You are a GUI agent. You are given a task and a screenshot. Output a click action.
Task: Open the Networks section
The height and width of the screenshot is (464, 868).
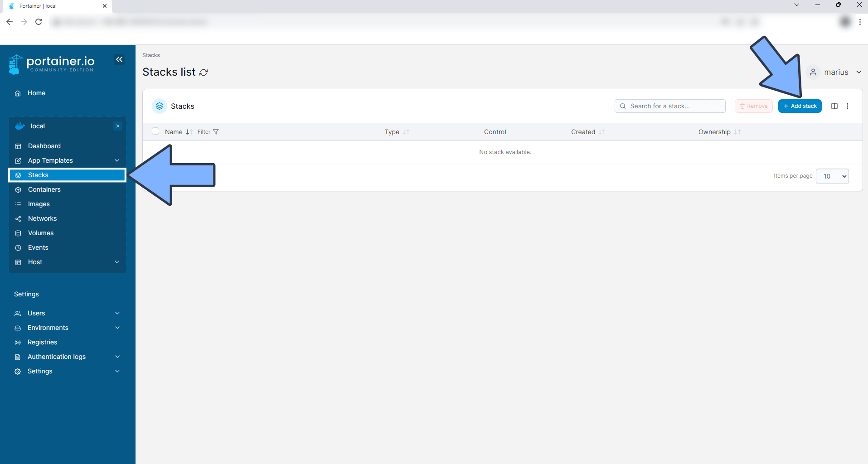click(42, 218)
